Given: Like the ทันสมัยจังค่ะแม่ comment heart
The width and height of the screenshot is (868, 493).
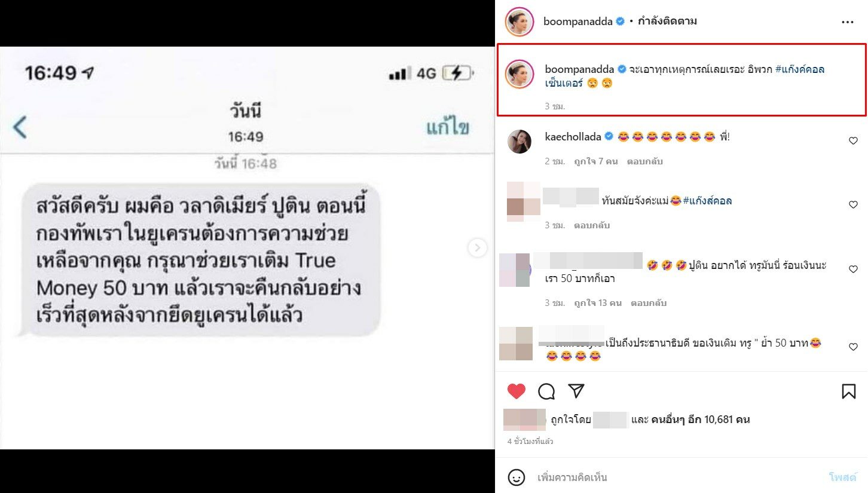Looking at the screenshot, I should click(853, 205).
